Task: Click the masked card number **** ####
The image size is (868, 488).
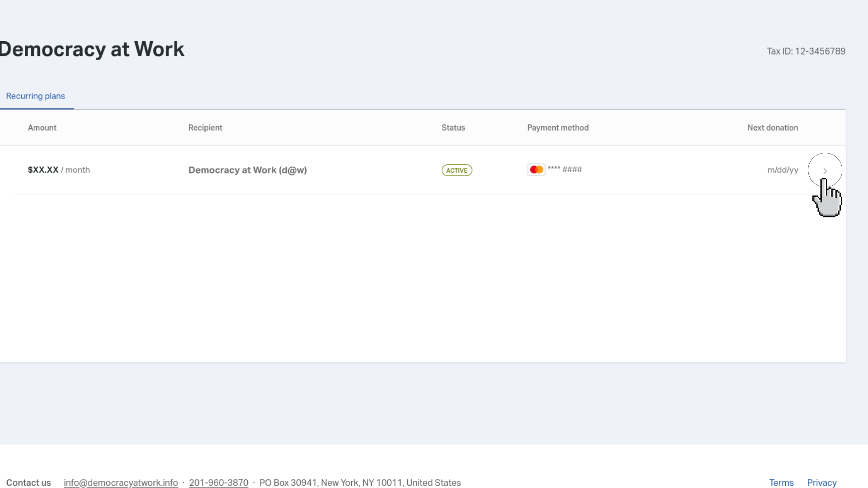Action: (565, 169)
